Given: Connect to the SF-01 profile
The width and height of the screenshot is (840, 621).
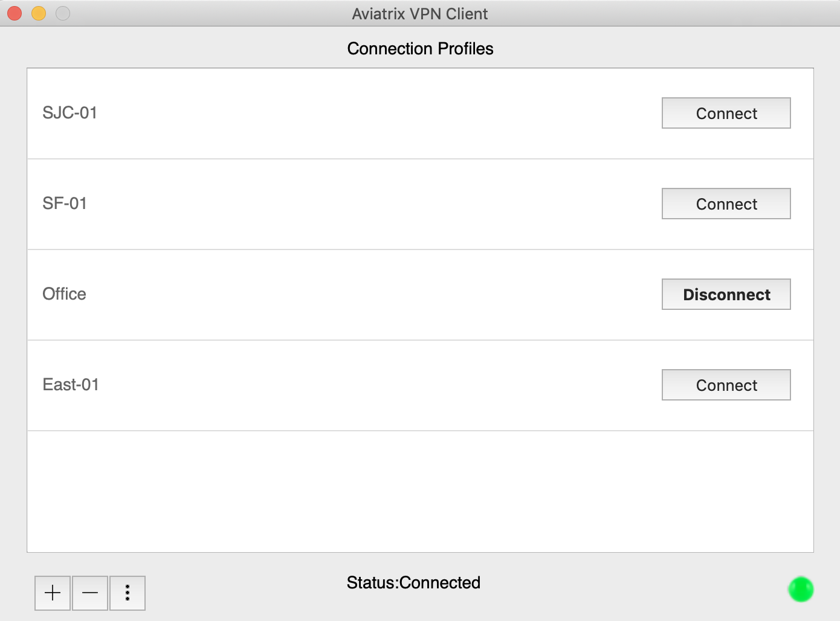Looking at the screenshot, I should pos(726,204).
